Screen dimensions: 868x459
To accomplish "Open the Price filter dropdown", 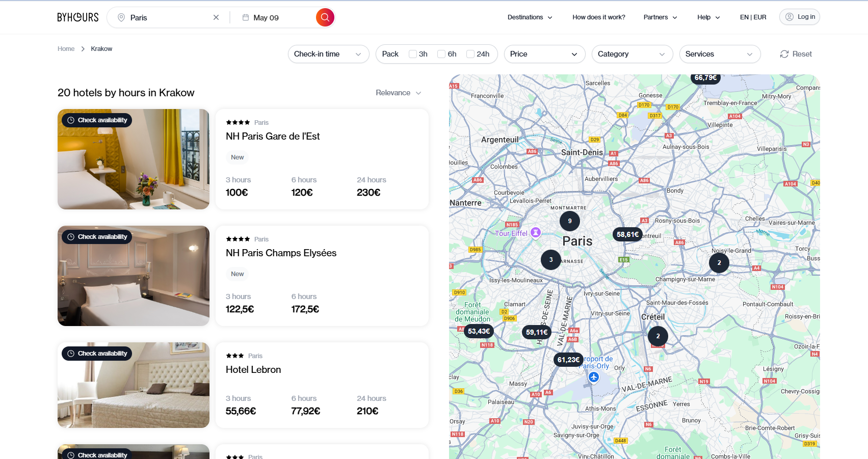I will point(544,54).
